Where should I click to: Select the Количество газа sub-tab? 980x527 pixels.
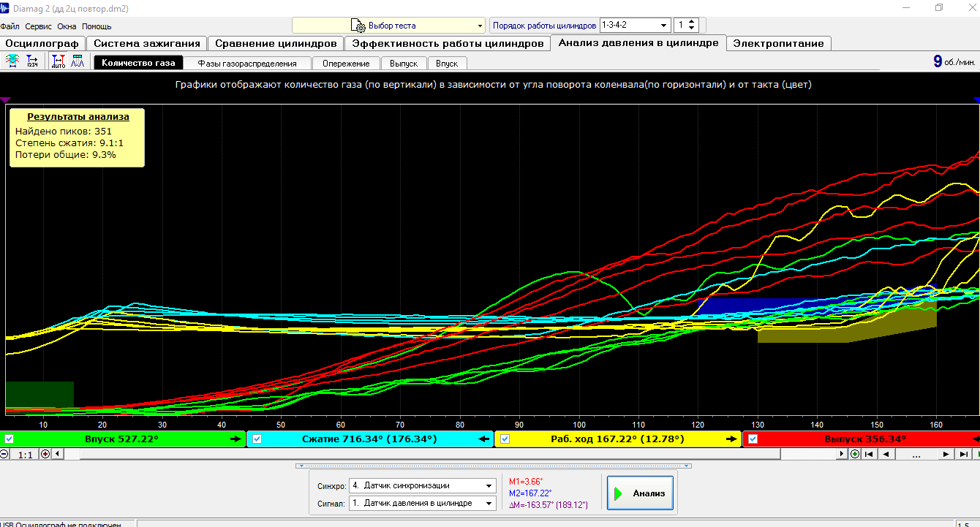tap(138, 63)
